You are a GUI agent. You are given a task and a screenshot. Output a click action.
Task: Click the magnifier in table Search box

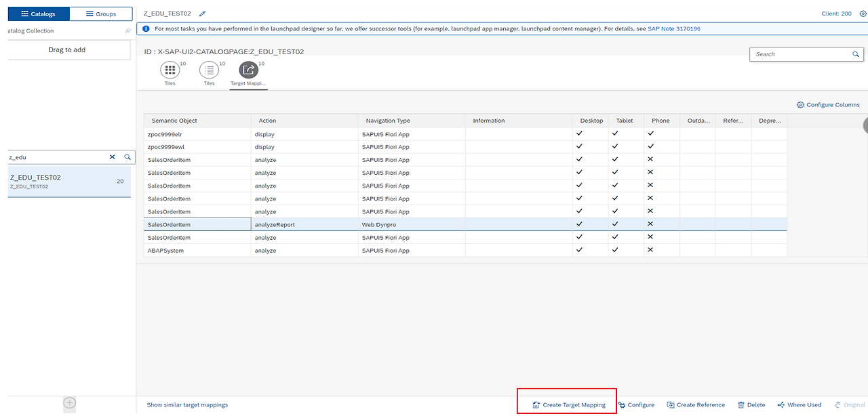(x=856, y=54)
